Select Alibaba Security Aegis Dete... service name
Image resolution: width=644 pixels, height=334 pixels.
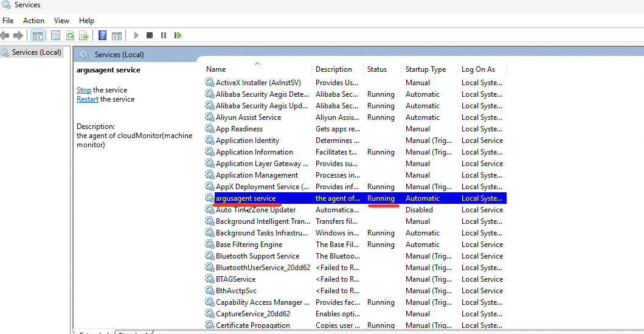263,94
